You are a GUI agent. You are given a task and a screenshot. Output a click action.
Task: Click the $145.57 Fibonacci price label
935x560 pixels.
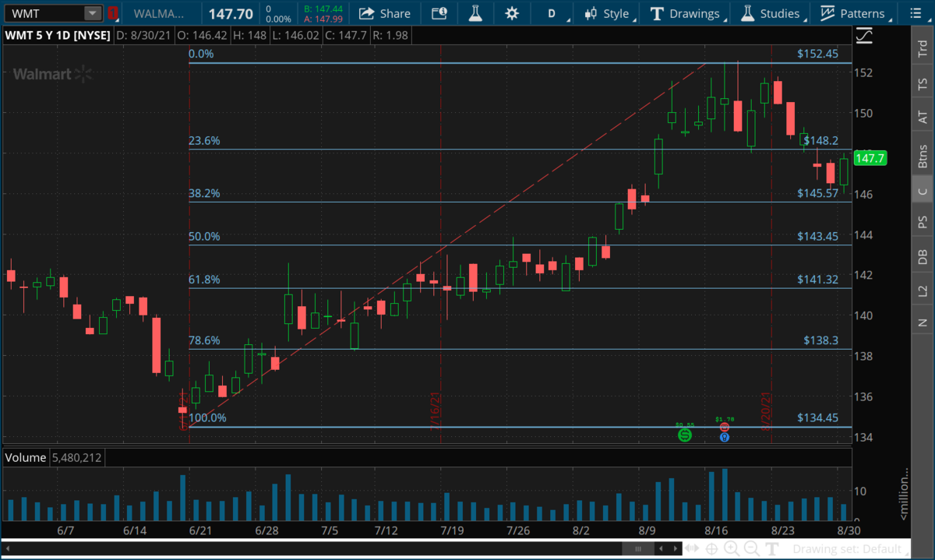point(817,193)
